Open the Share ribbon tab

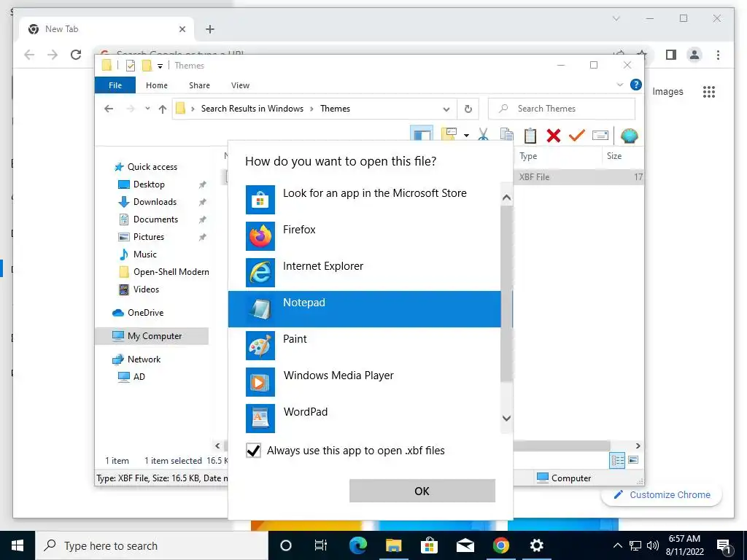coord(199,85)
